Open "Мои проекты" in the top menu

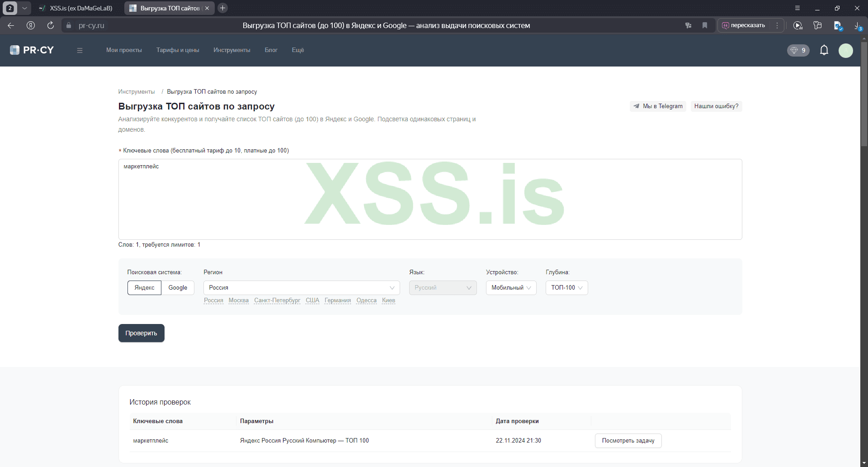pyautogui.click(x=124, y=50)
